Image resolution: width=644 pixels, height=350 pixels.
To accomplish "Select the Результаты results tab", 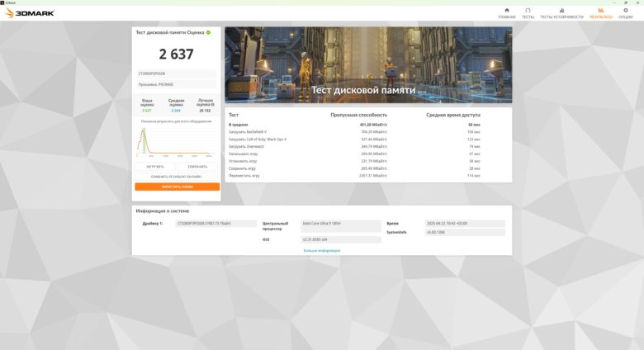I will [x=601, y=13].
